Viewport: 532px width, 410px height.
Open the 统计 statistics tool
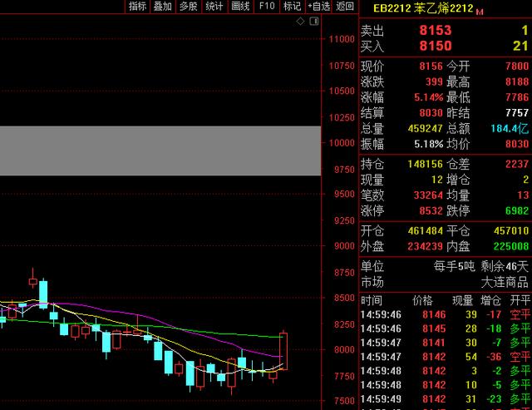click(214, 6)
